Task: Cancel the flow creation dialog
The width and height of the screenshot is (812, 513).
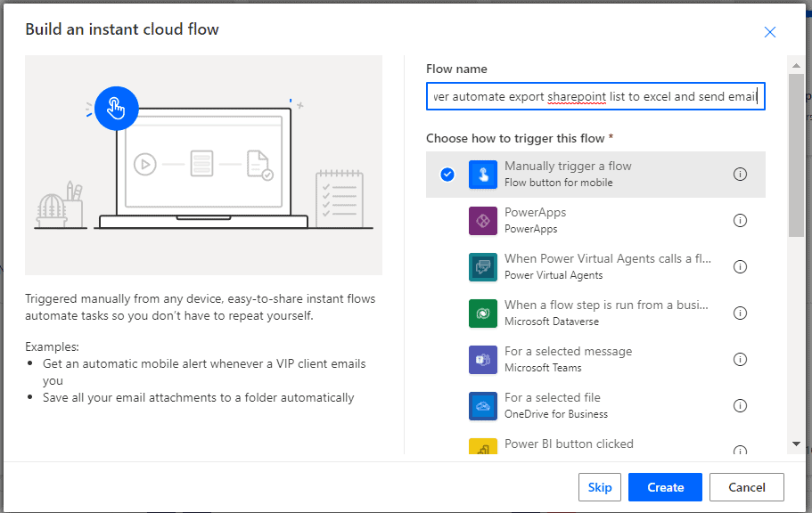Action: (747, 487)
